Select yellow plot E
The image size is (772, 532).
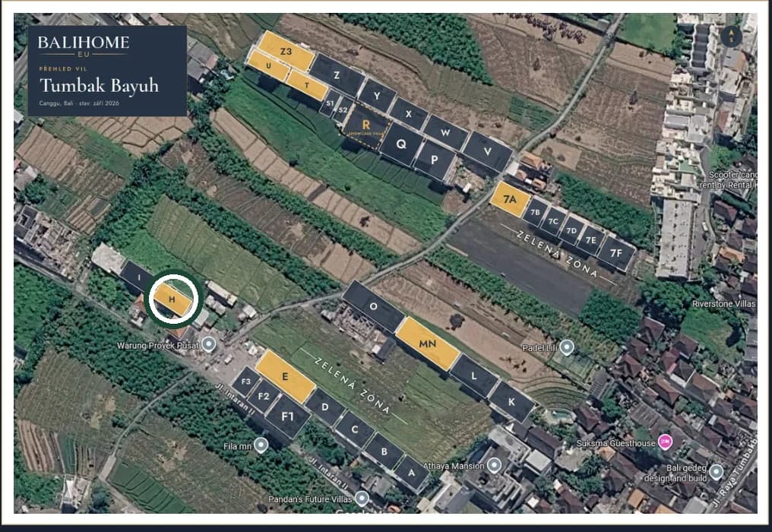pos(285,376)
